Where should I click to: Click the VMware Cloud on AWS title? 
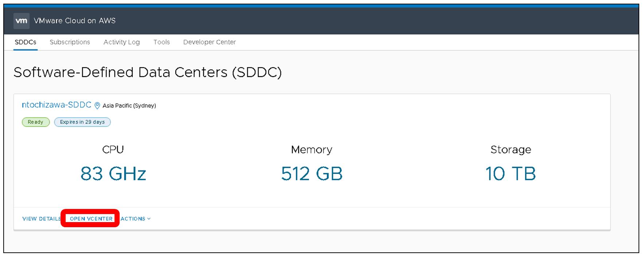[75, 21]
